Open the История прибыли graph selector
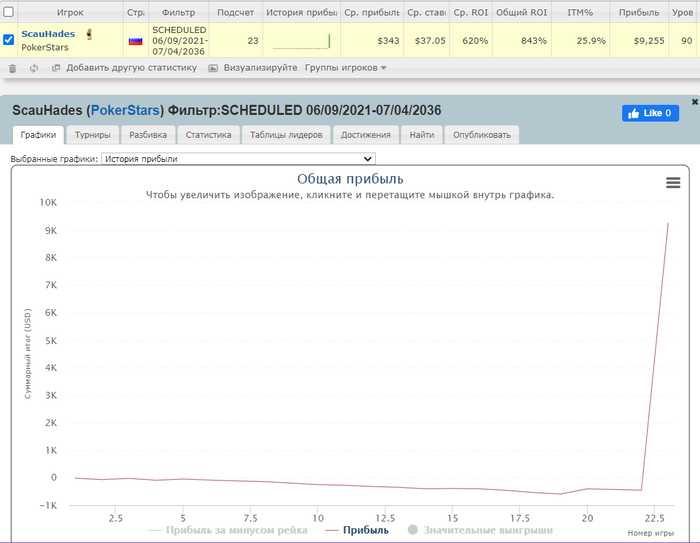This screenshot has height=543, width=700. tap(238, 159)
